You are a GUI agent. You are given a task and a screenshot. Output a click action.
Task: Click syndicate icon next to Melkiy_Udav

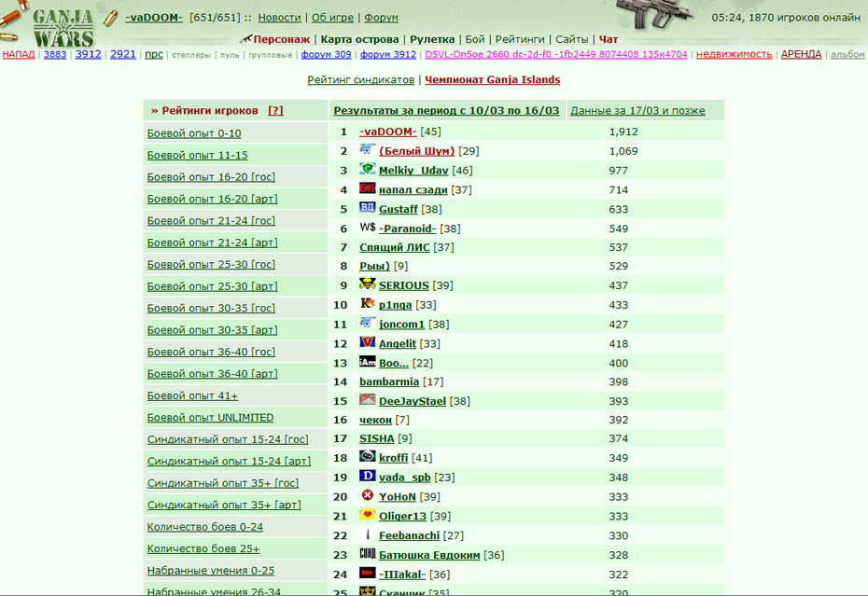[x=367, y=168]
